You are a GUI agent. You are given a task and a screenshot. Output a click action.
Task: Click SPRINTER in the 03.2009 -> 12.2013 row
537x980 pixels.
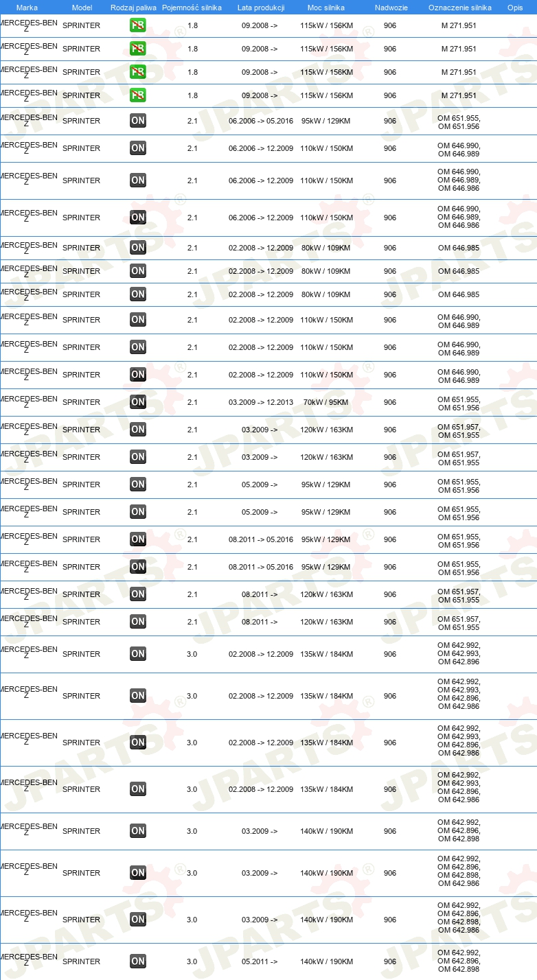point(81,402)
